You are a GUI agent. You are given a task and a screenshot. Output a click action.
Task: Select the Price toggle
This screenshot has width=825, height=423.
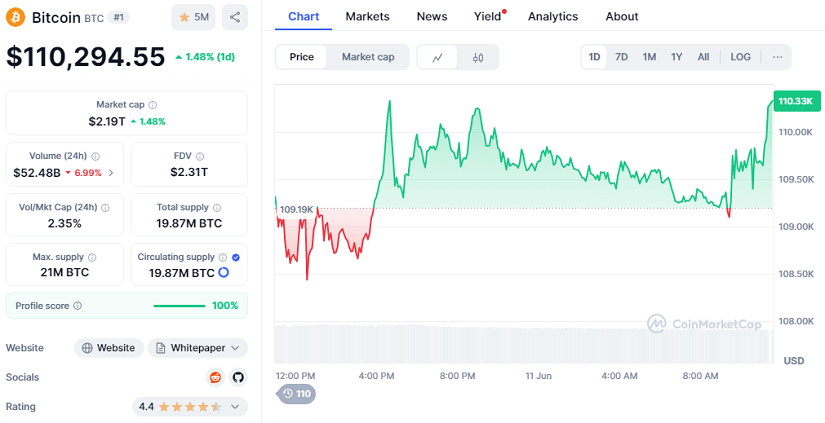click(x=301, y=57)
